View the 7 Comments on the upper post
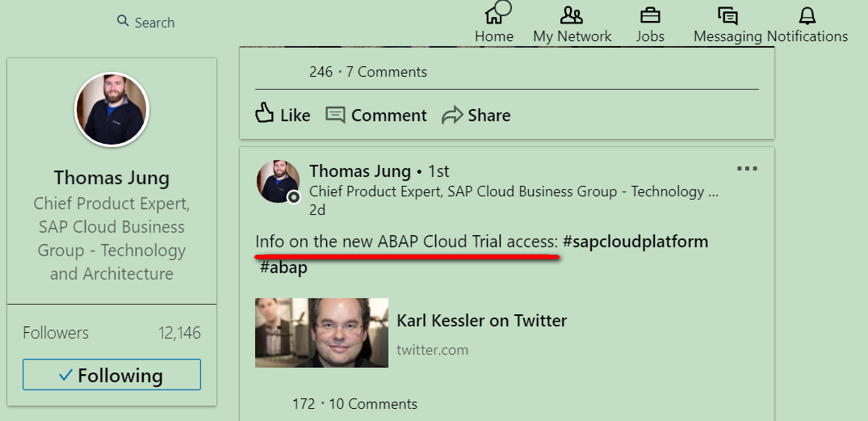 click(387, 72)
